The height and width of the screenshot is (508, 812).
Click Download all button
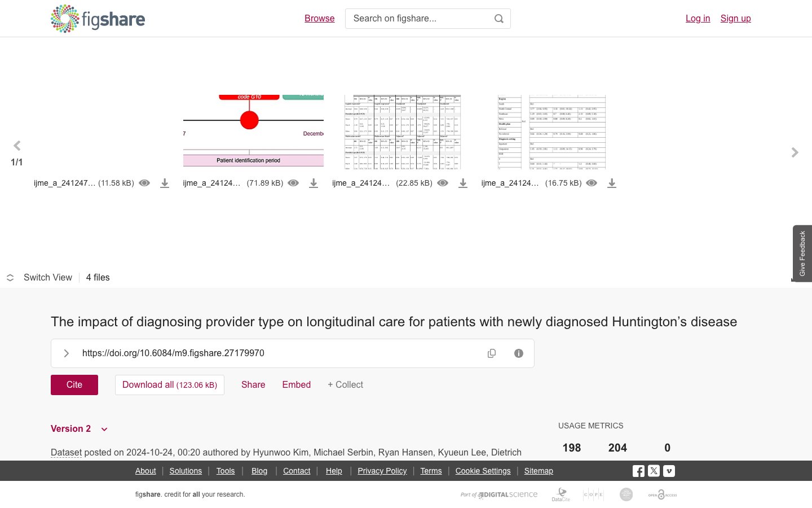point(170,385)
